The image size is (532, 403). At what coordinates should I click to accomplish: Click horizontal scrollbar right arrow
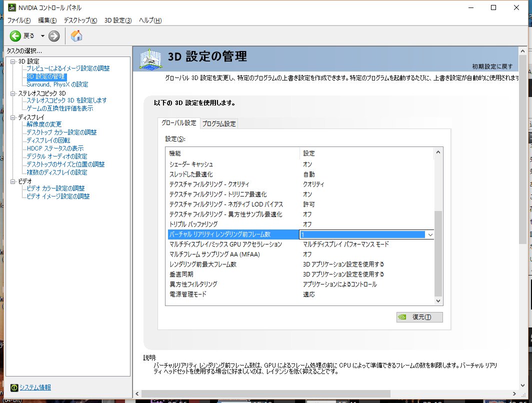pyautogui.click(x=514, y=394)
